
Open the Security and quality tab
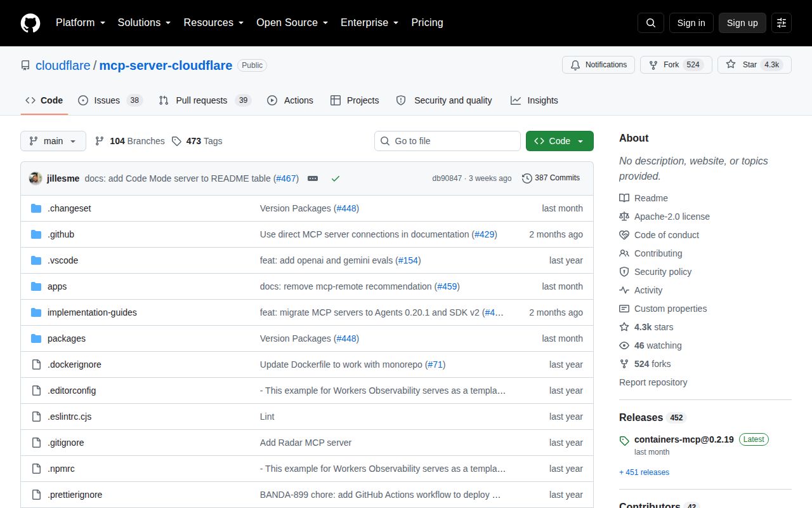point(444,100)
